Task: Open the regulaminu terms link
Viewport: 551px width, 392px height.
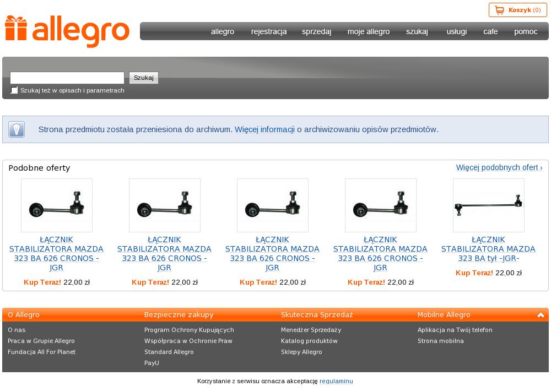Action: pos(336,381)
